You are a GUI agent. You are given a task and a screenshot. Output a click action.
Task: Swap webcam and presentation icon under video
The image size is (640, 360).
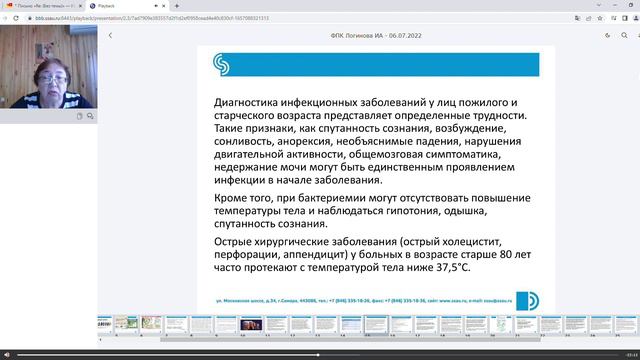[x=80, y=116]
